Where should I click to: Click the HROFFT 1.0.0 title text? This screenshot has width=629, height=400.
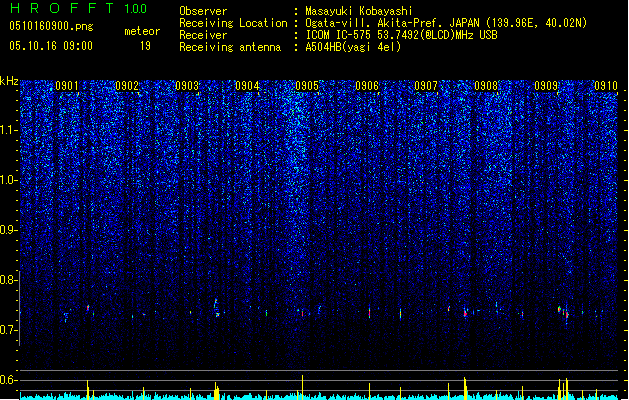[79, 8]
